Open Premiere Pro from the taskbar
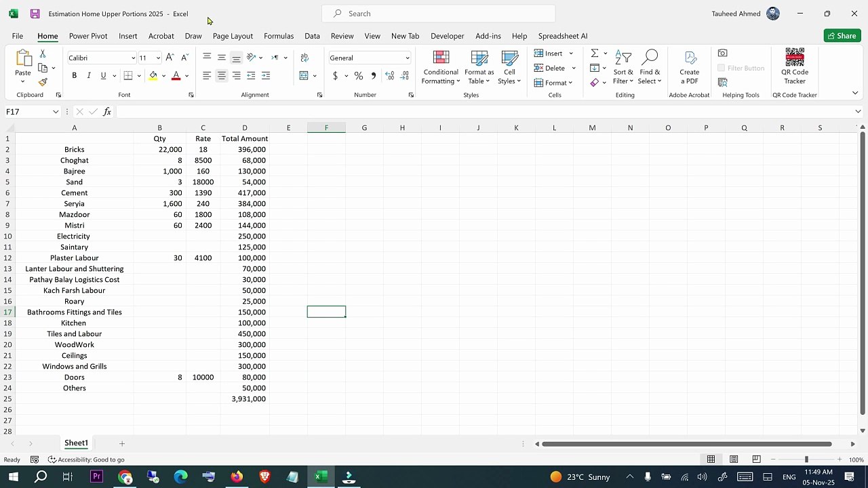The image size is (868, 488). [x=96, y=476]
